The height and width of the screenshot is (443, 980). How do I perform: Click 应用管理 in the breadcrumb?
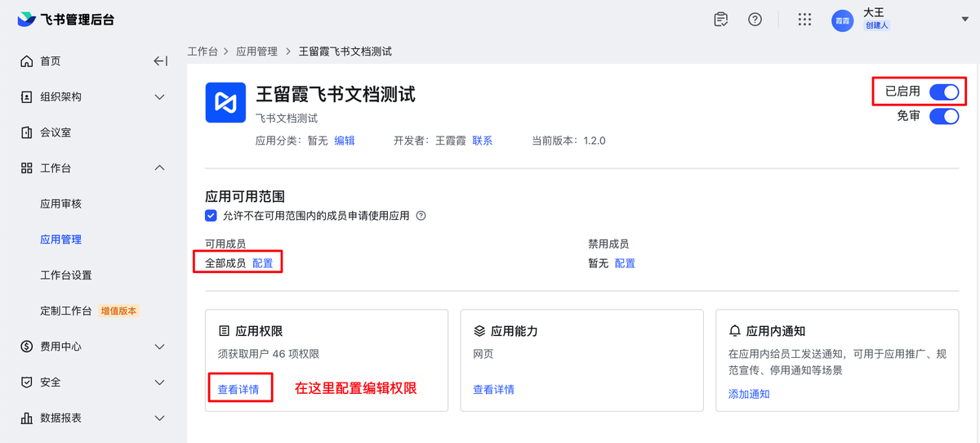pos(256,51)
